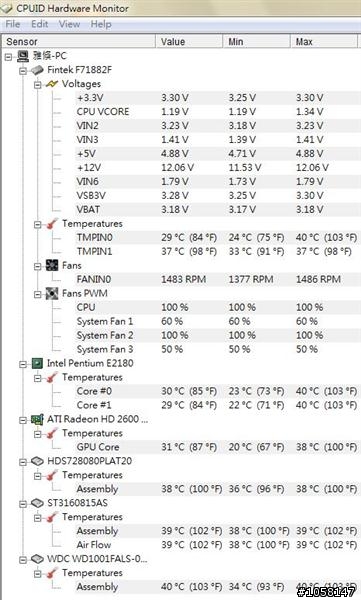Collapse the ST3160815AS drive node
The image size is (361, 600).
pos(23,504)
